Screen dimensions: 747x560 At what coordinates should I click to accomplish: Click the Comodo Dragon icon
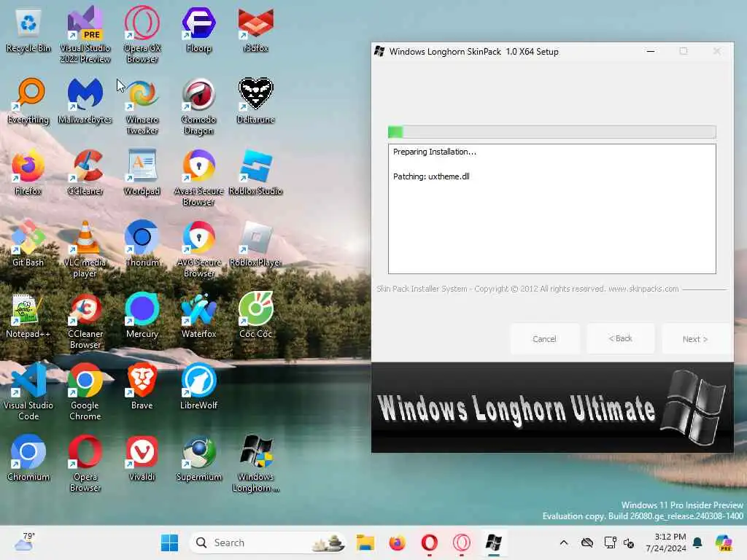click(198, 106)
